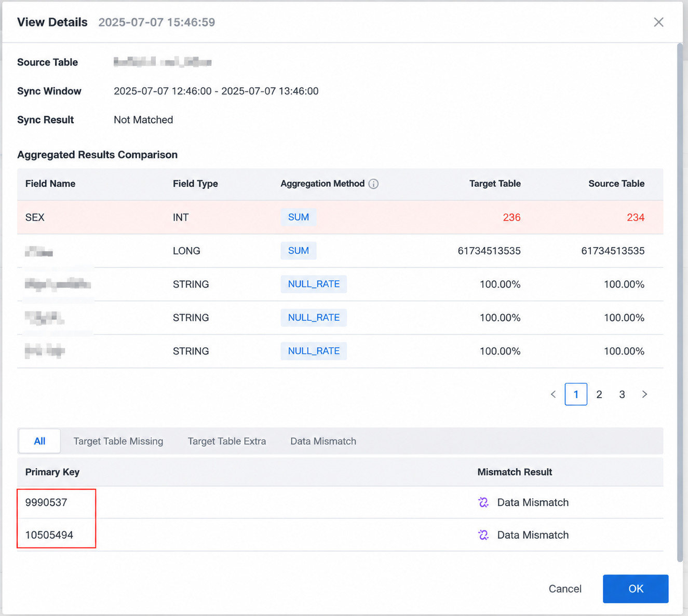Click the Field Name column header
Screen dimensions: 688x616
click(x=50, y=184)
